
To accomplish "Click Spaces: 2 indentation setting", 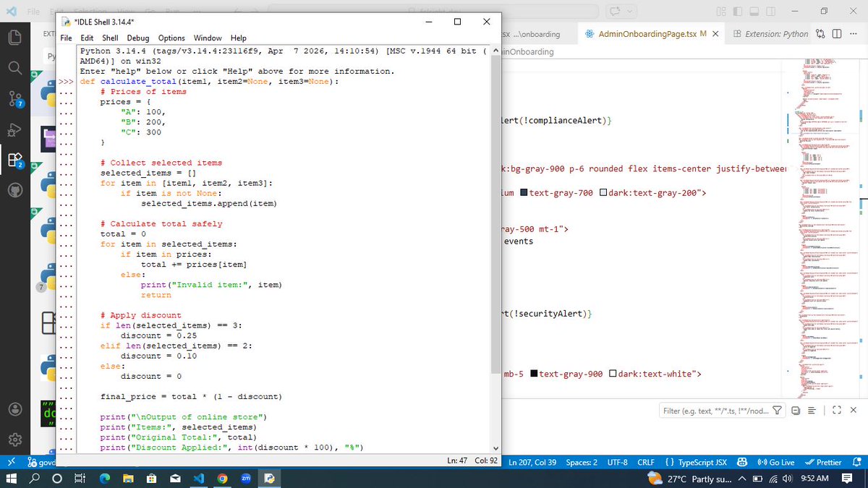I will click(582, 462).
